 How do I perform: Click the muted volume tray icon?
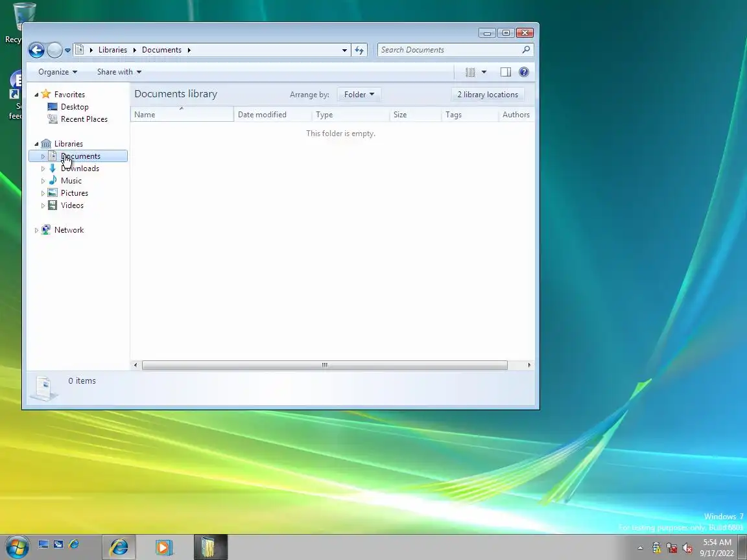687,548
